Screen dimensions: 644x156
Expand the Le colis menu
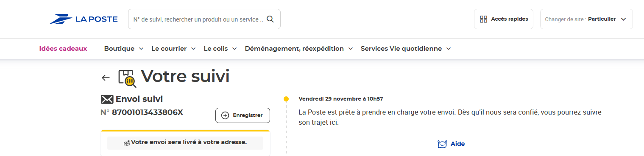pyautogui.click(x=220, y=49)
